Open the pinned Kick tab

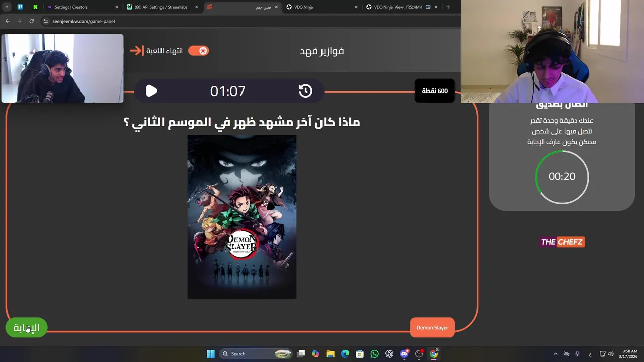tap(35, 7)
